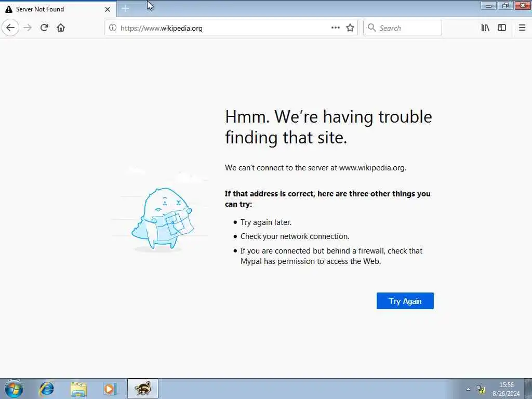Image resolution: width=532 pixels, height=399 pixels.
Task: Open the browser home page
Action: coord(61,28)
